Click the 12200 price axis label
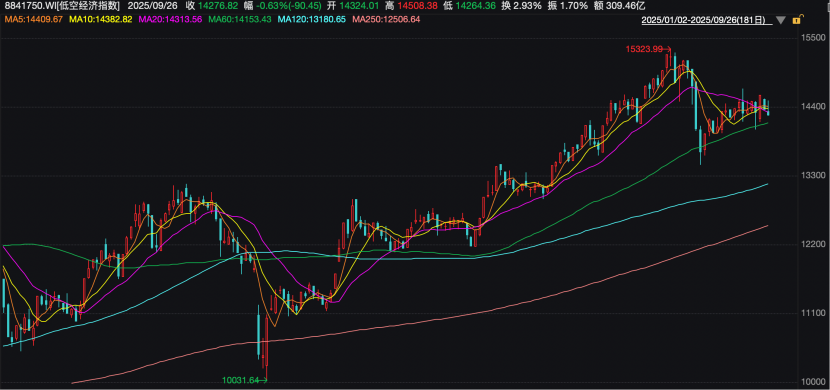830x390 pixels. [x=813, y=244]
